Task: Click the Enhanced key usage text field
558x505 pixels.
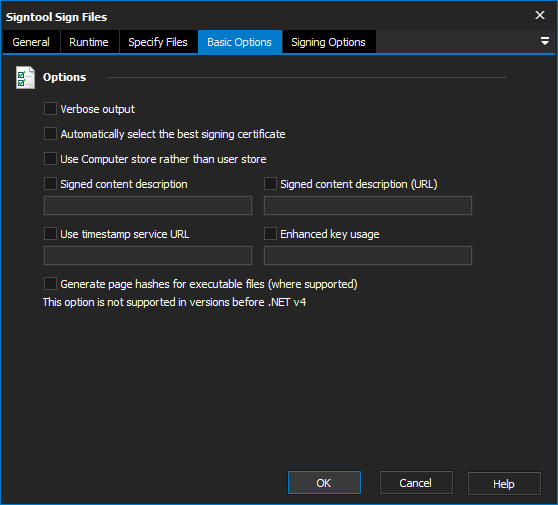Action: (368, 255)
